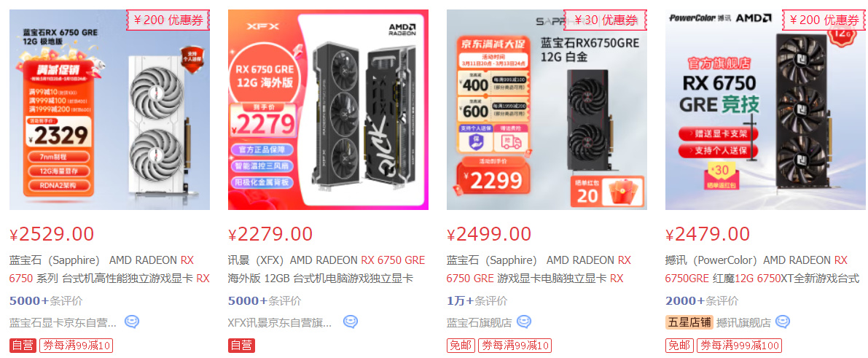Open the 撼讯 (PowerColor) product title link
This screenshot has height=358, width=868.
(x=762, y=269)
